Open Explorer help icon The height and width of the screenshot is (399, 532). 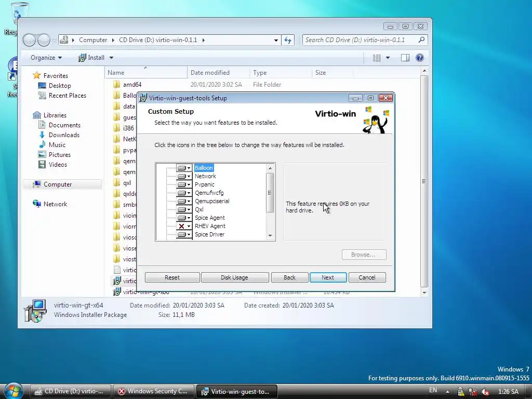coord(420,58)
